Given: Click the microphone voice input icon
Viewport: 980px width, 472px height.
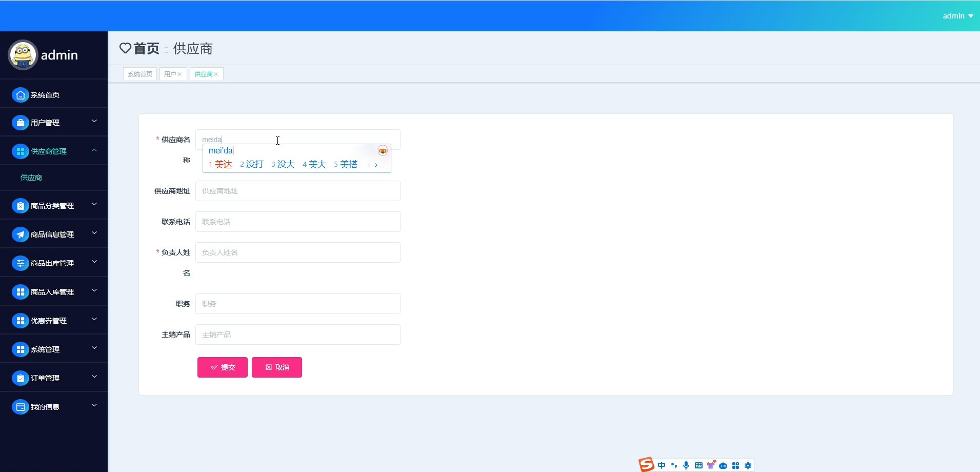Looking at the screenshot, I should (x=686, y=465).
